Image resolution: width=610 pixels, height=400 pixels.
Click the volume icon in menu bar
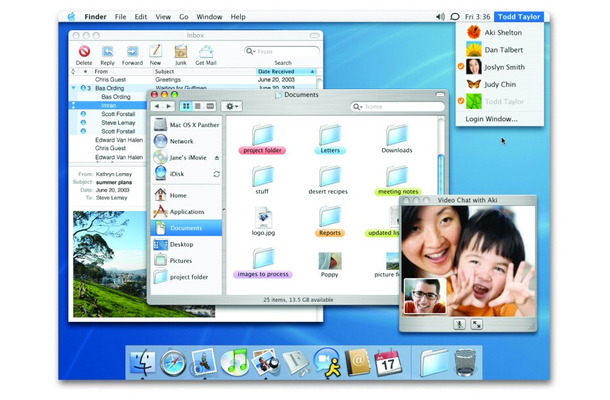click(x=440, y=17)
